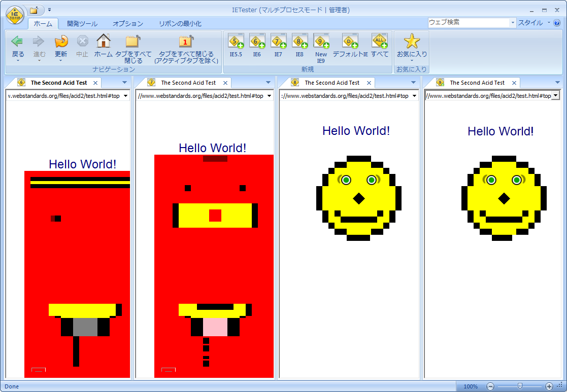This screenshot has width=567, height=392.
Task: Open a new IE5.5 tab
Action: pos(236,46)
